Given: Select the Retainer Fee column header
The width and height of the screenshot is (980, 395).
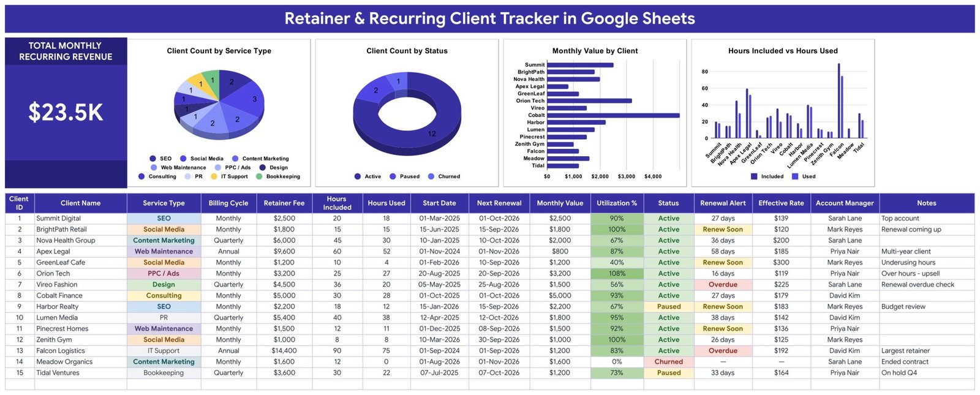Looking at the screenshot, I should click(x=284, y=203).
